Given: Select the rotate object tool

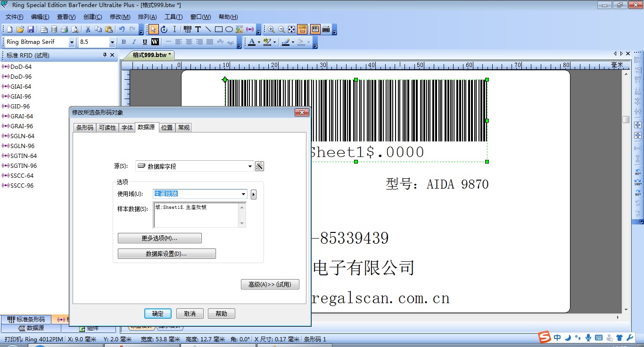Looking at the screenshot, I should [x=164, y=29].
